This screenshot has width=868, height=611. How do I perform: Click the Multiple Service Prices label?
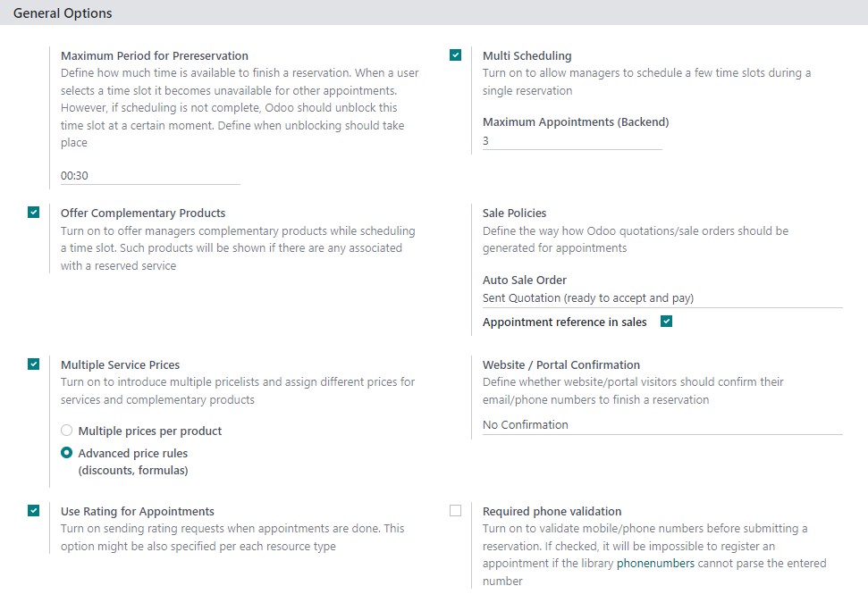click(120, 365)
